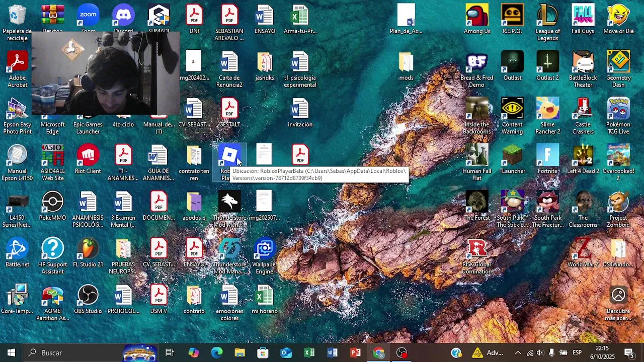
Task: Select the 'mods' folder
Action: pos(407,66)
